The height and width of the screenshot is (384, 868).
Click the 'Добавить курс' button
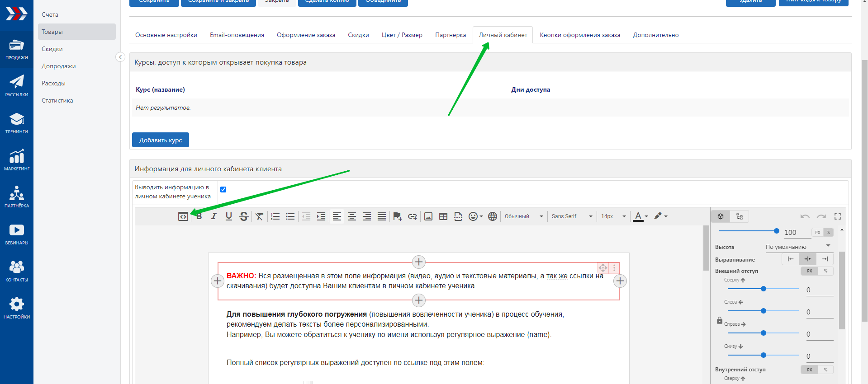coord(160,140)
